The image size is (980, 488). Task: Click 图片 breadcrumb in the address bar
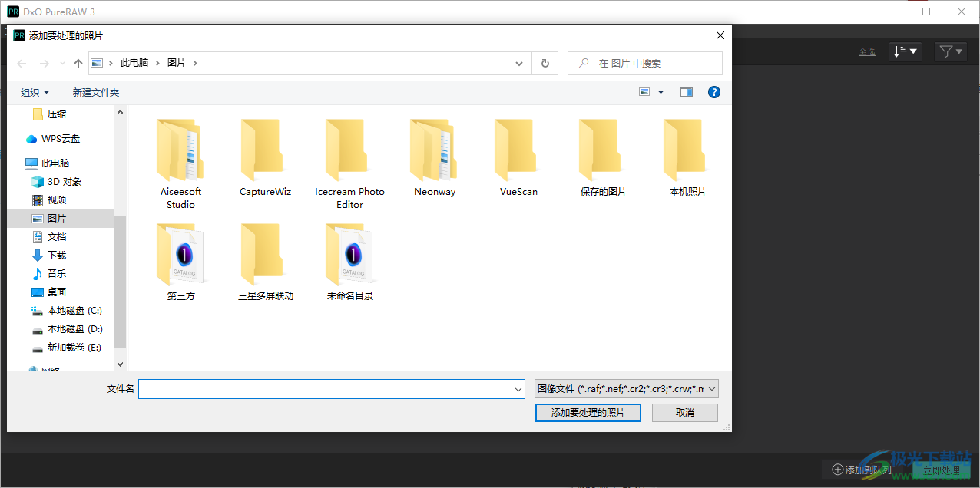coord(177,63)
